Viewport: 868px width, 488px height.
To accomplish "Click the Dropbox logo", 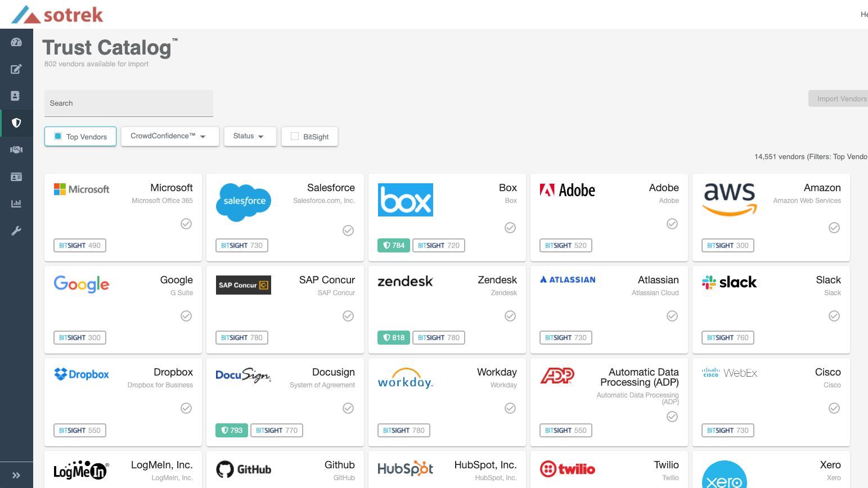I will click(82, 374).
